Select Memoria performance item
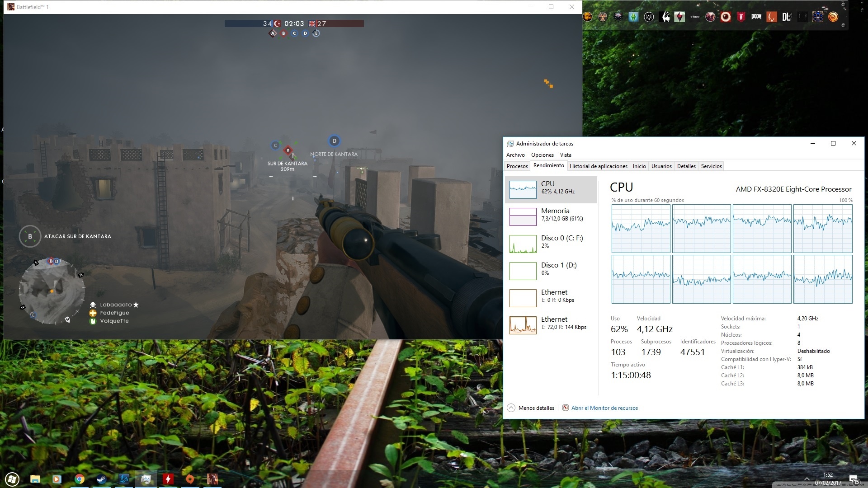868x488 pixels. (x=551, y=216)
